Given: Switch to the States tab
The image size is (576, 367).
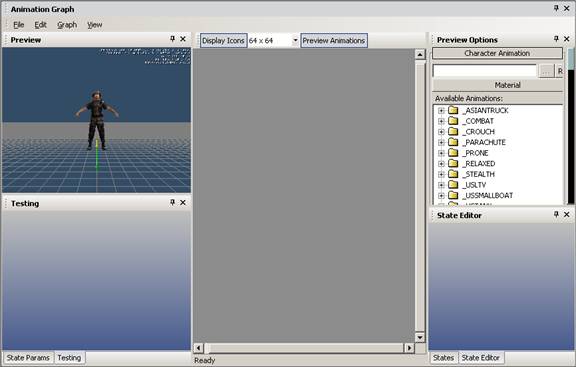Looking at the screenshot, I should [443, 357].
